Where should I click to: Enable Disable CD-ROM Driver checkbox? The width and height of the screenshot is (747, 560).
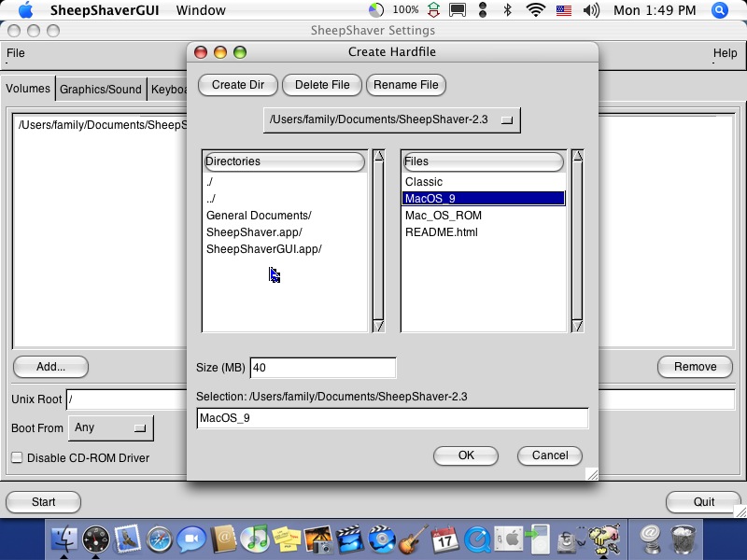coord(17,457)
